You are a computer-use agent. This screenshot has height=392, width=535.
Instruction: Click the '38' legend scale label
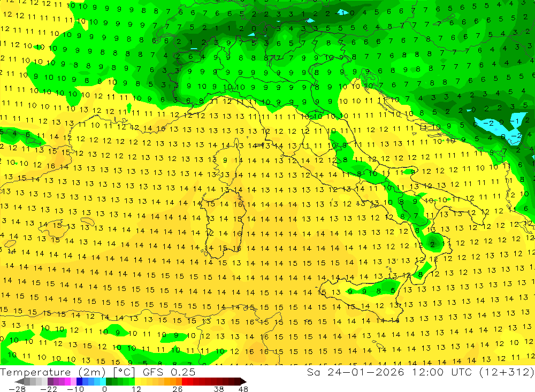click(x=219, y=389)
